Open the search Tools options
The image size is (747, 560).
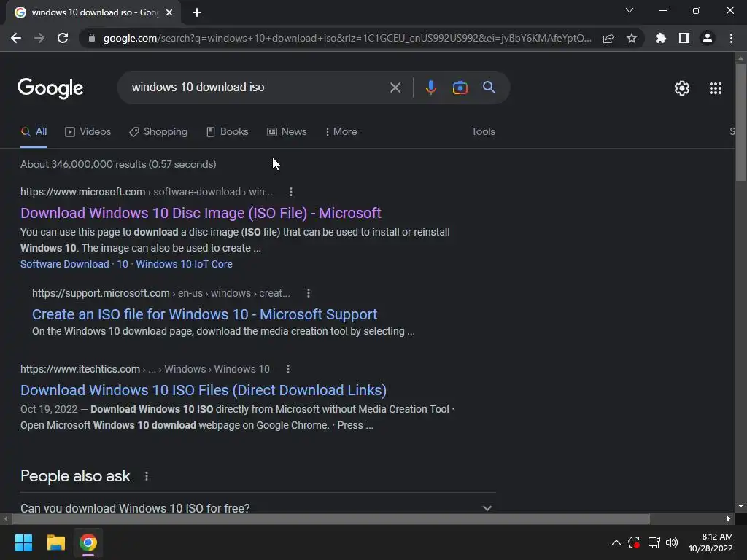point(483,132)
